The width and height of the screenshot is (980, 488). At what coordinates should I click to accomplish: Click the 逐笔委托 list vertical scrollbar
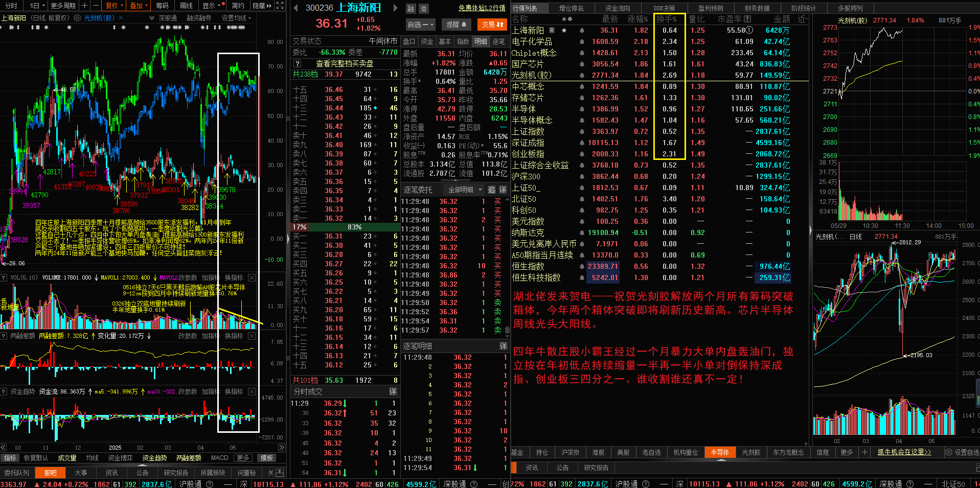[x=508, y=330]
